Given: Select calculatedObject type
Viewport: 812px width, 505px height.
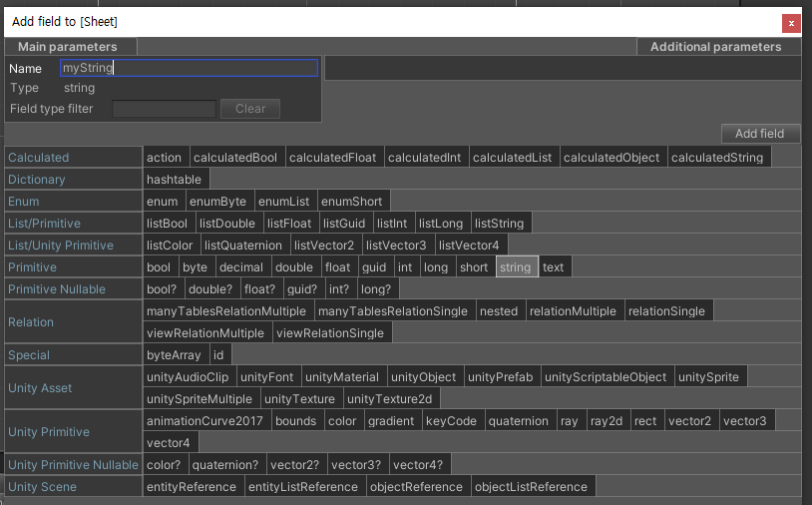Looking at the screenshot, I should click(611, 158).
